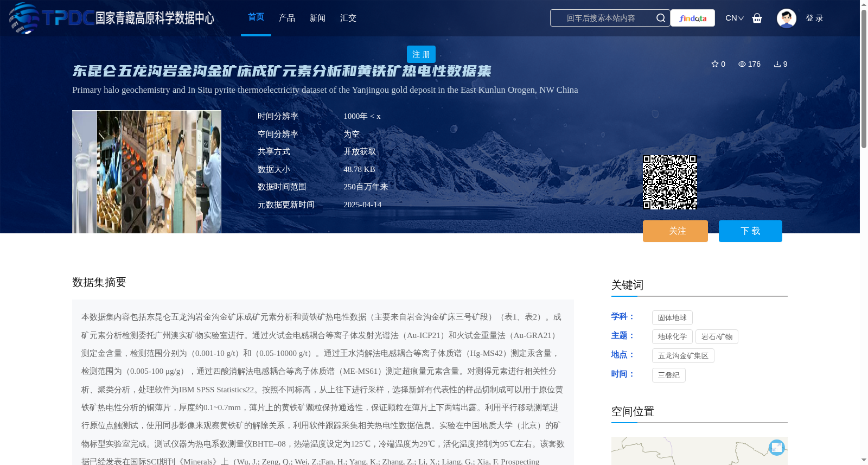The width and height of the screenshot is (868, 465).
Task: Select the 固体地球 discipline tag
Action: [672, 318]
